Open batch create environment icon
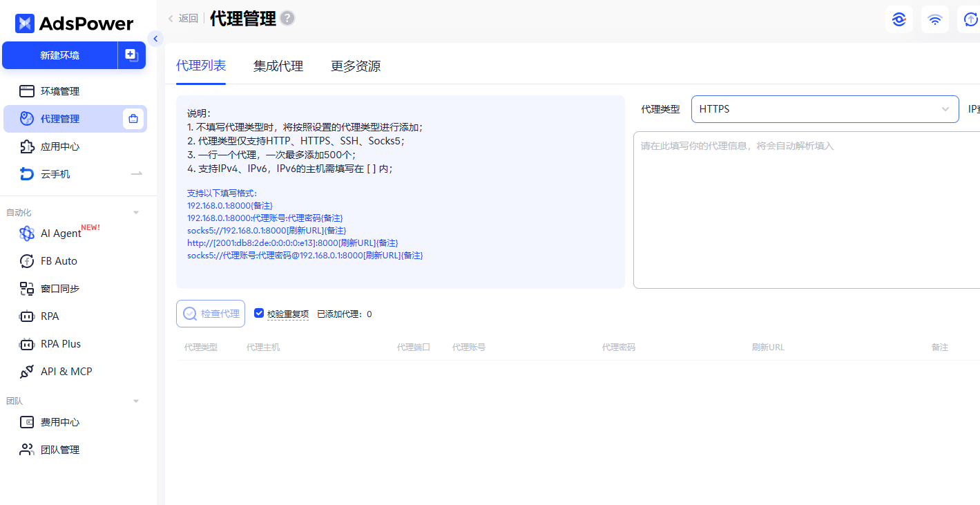Screen dimensions: 980x505 [131, 55]
